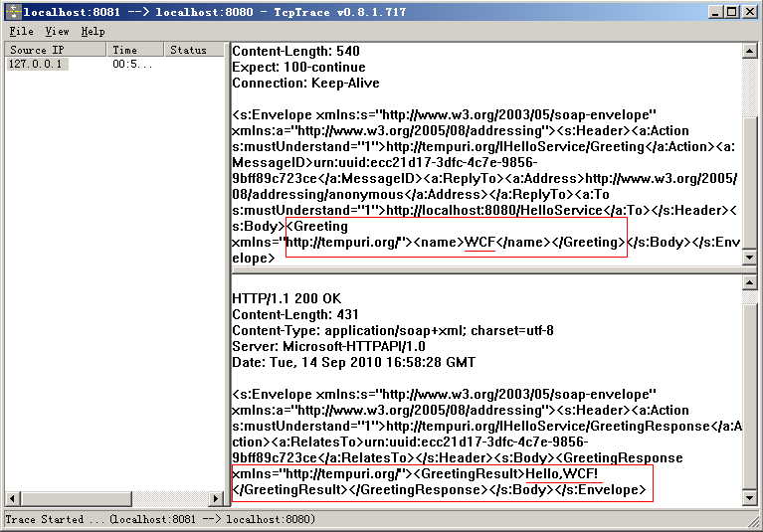The width and height of the screenshot is (763, 532).
Task: Click response pane scroll down arrow
Action: tap(749, 498)
